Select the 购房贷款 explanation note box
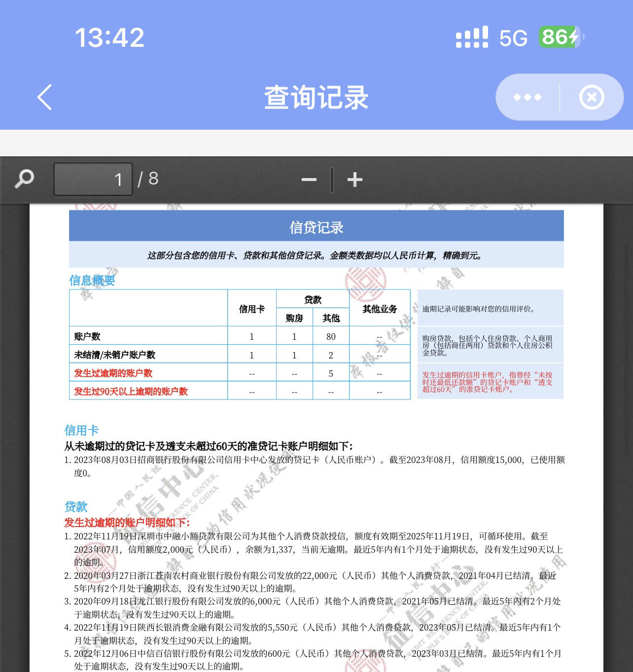633x672 pixels. pos(491,345)
